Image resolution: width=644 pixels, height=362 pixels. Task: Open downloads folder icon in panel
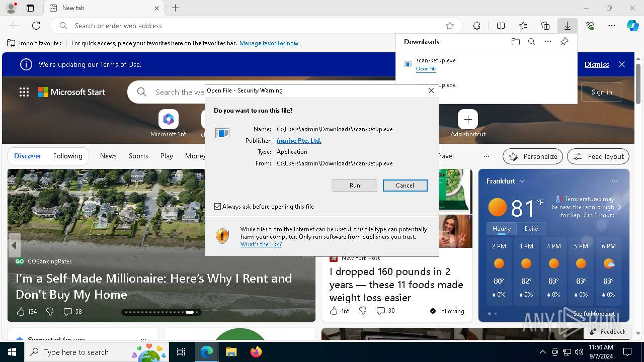tap(515, 42)
